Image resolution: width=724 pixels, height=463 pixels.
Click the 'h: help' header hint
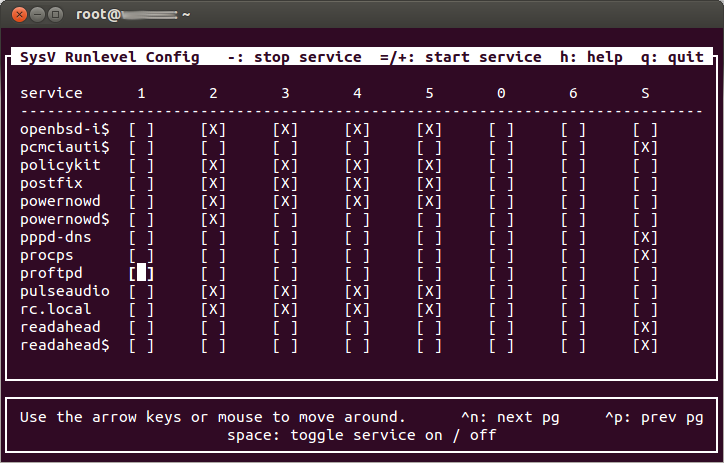coord(591,57)
